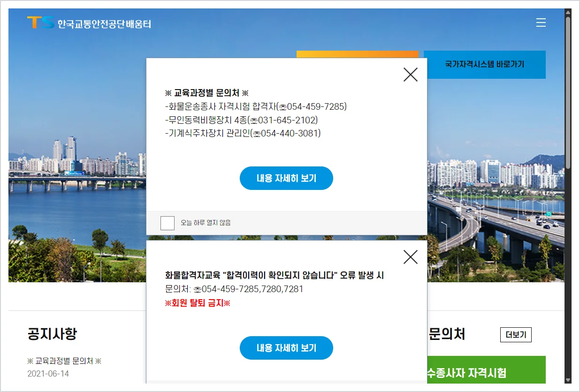Image resolution: width=580 pixels, height=392 pixels.
Task: Click the 화물합격자교육 오류 발생 시 popup heading
Action: point(275,275)
